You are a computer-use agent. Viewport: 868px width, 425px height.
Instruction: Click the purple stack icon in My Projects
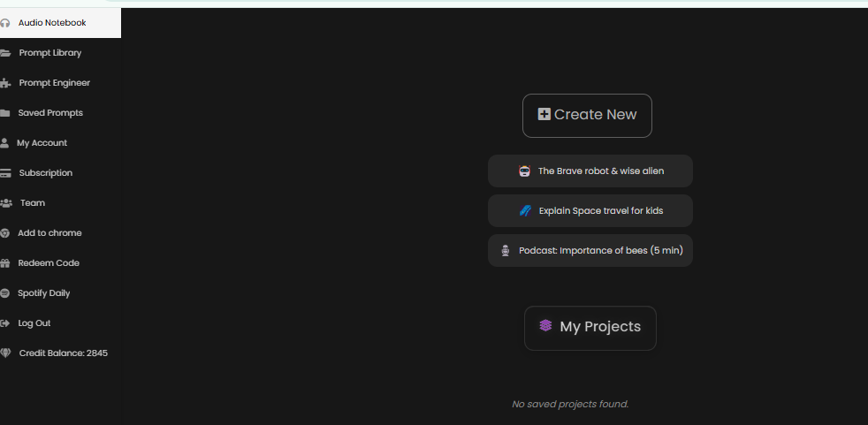(546, 325)
